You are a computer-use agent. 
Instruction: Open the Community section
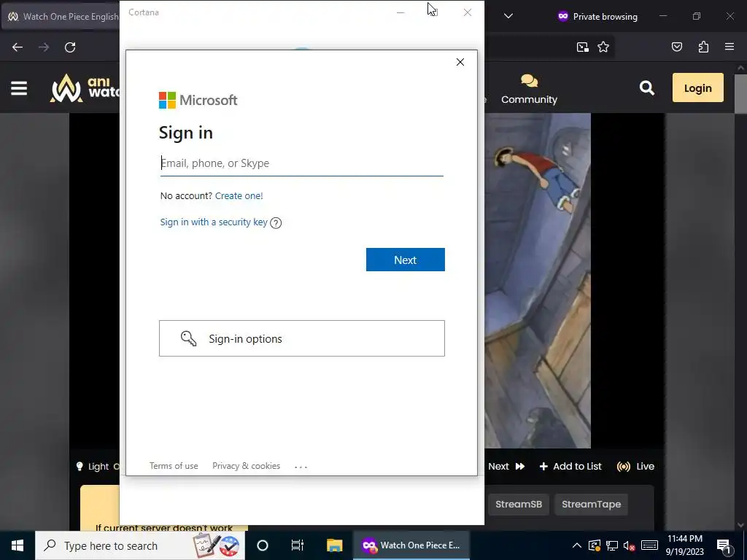[529, 89]
